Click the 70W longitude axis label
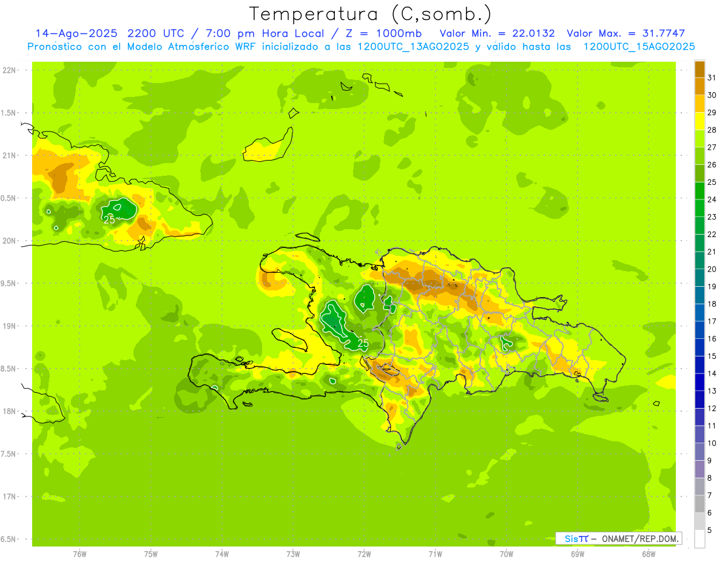This screenshot has height=562, width=728. tap(507, 554)
